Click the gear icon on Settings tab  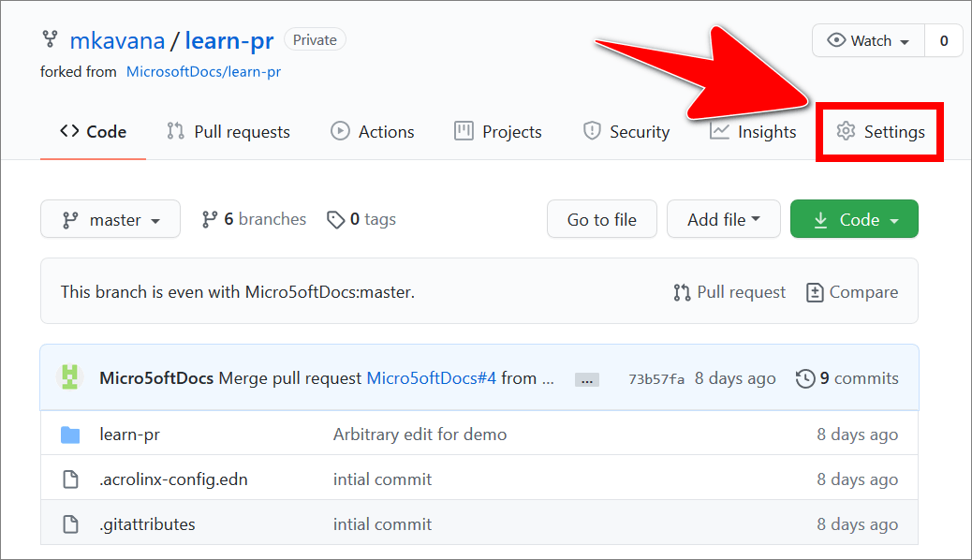(x=846, y=131)
